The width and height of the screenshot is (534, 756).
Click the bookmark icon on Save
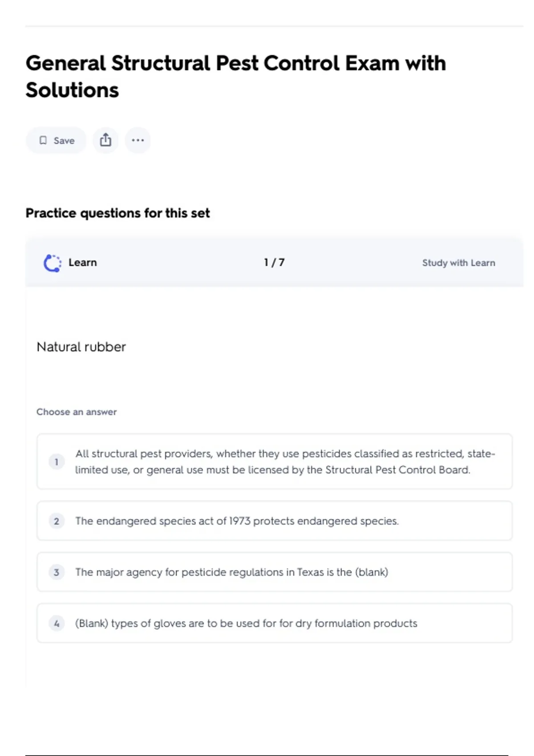43,141
